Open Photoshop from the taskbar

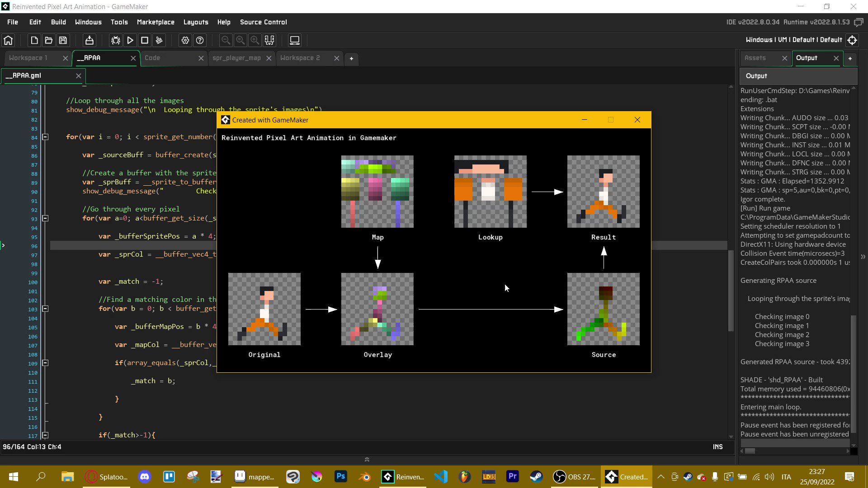tap(341, 477)
